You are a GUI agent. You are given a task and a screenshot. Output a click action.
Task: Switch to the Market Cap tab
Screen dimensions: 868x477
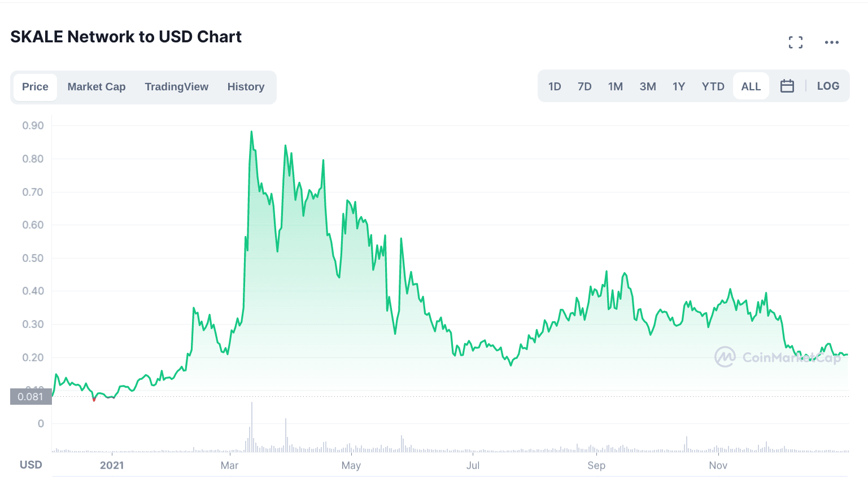tap(97, 87)
